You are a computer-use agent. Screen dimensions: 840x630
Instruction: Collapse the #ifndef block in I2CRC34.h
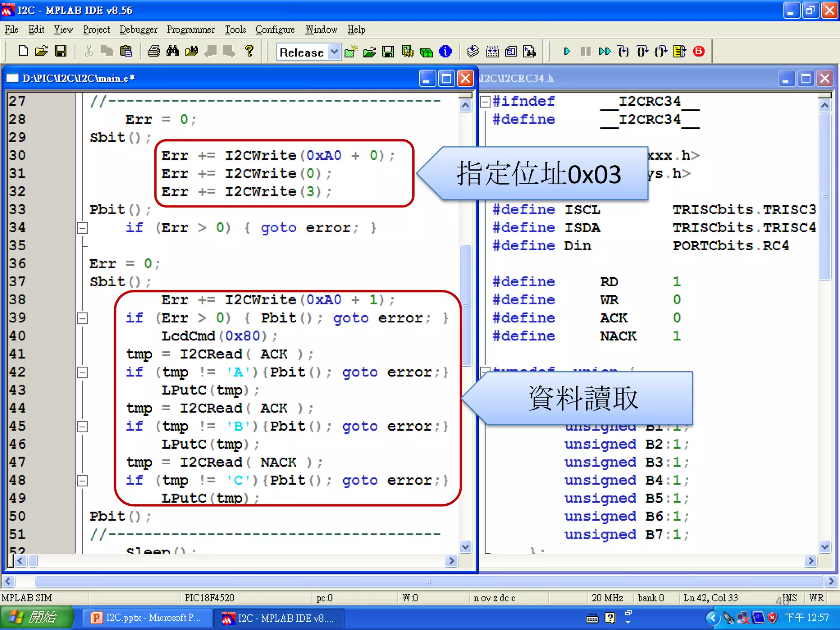point(485,102)
